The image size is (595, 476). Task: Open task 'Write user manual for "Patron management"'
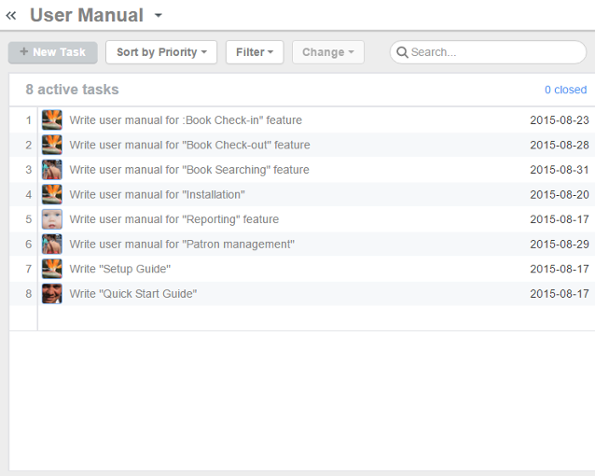[x=182, y=244]
